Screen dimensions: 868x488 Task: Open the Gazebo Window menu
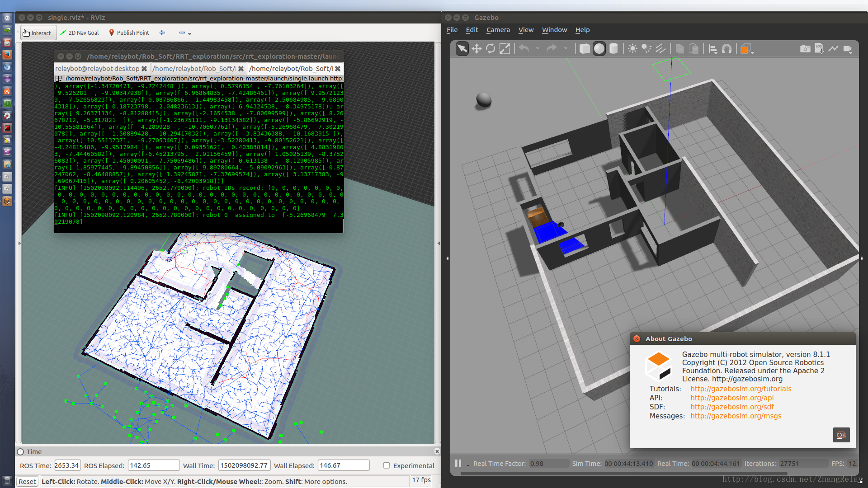[554, 30]
